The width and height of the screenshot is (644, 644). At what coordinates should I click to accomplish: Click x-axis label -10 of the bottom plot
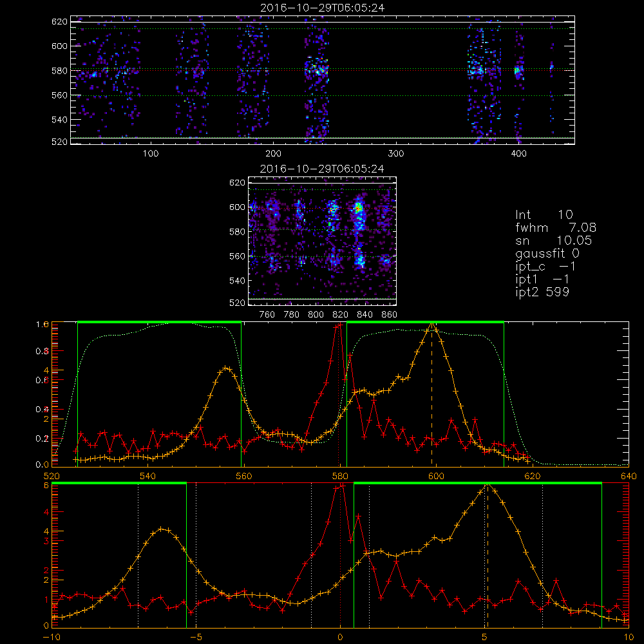tap(52, 638)
